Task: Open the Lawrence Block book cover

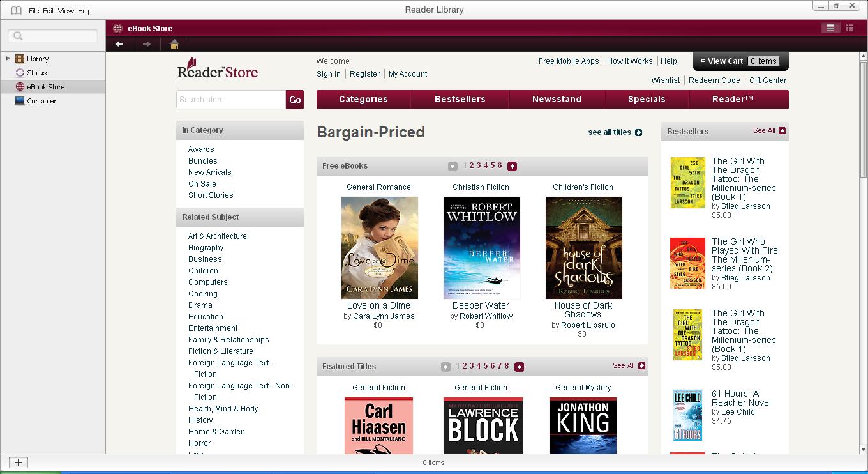Action: pyautogui.click(x=483, y=426)
